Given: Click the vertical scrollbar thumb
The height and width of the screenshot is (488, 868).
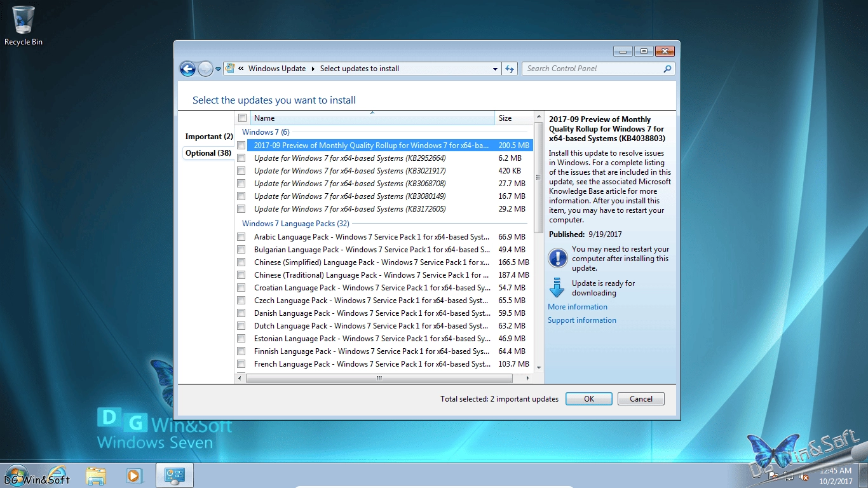Looking at the screenshot, I should pyautogui.click(x=539, y=178).
